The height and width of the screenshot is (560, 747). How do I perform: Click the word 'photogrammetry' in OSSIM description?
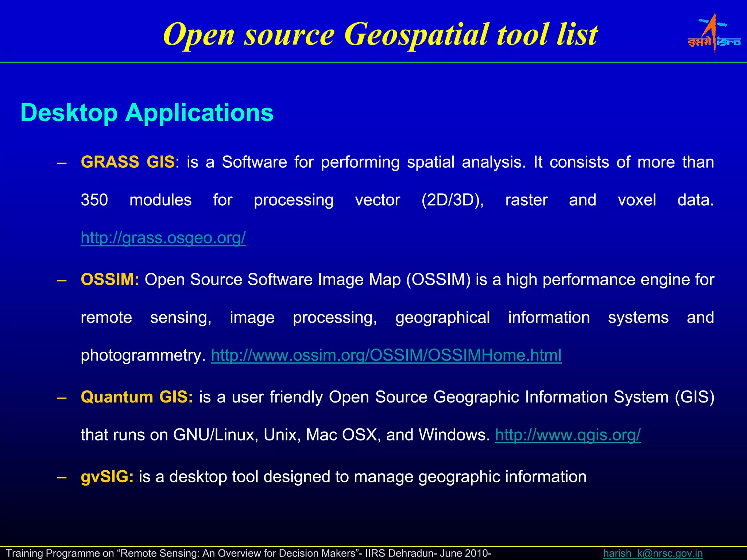141,355
